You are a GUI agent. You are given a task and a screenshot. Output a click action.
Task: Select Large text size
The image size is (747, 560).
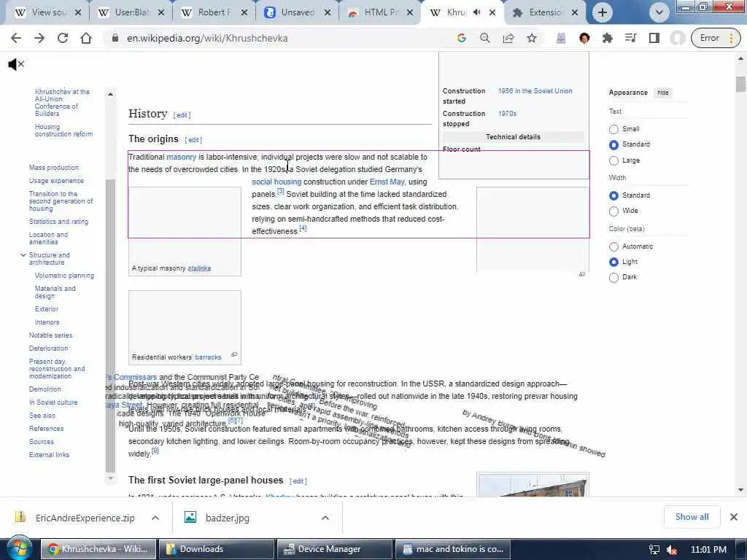[x=614, y=160]
